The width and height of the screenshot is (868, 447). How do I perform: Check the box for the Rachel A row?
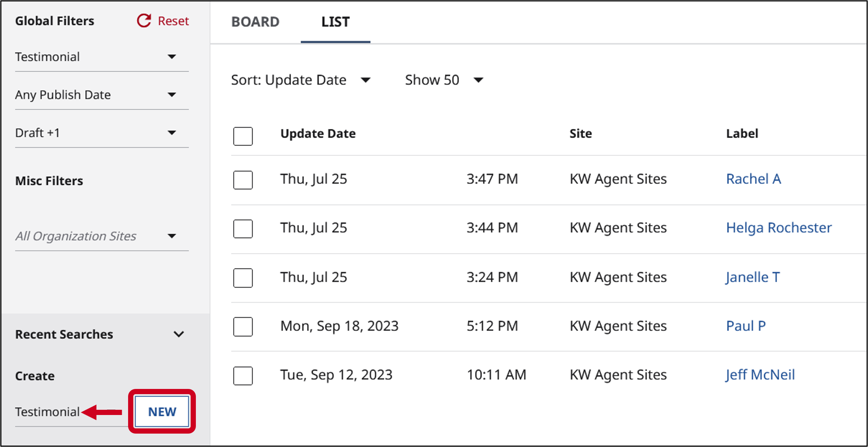[x=243, y=180]
